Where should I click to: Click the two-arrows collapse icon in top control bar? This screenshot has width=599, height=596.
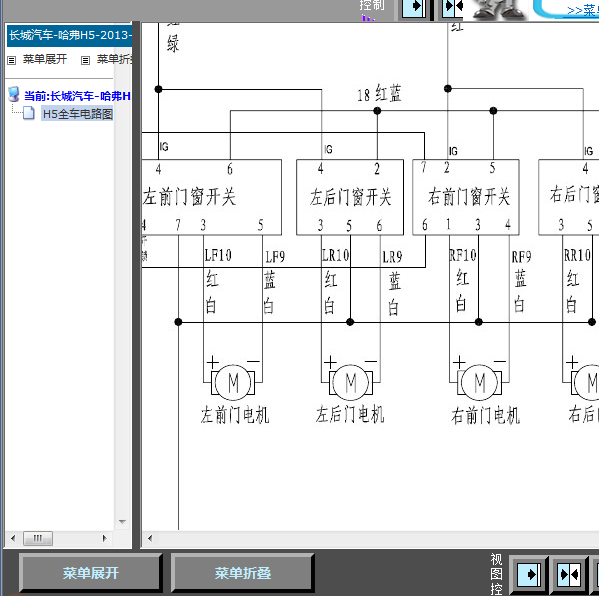[453, 8]
